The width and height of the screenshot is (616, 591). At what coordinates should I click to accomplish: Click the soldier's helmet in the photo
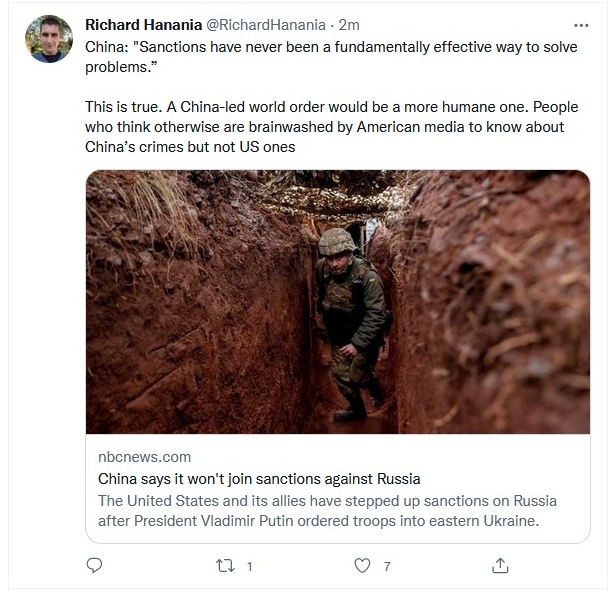click(336, 242)
